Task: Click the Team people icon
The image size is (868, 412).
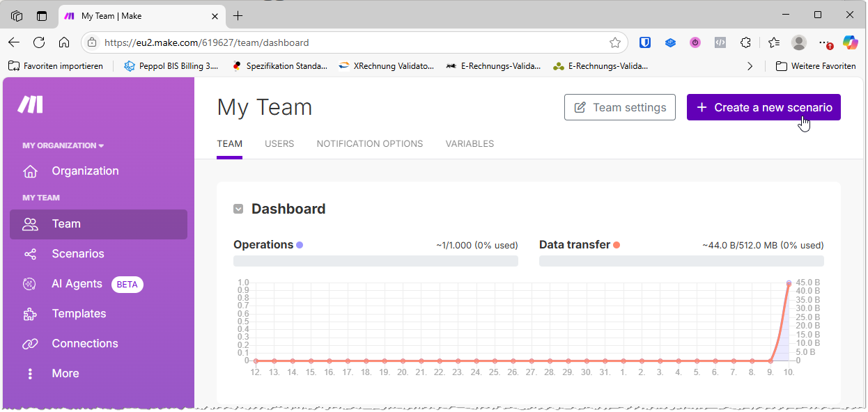Action: (x=30, y=224)
